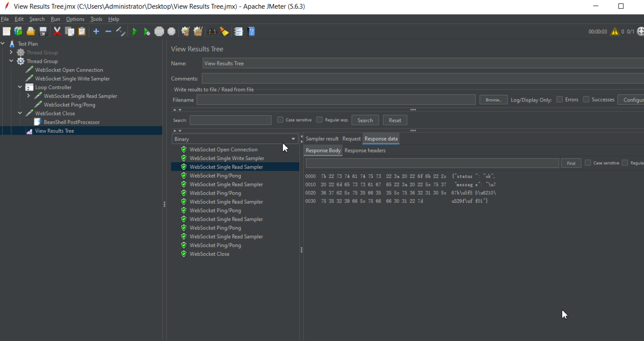Open log viewer via warning triangle icon
This screenshot has height=341, width=644.
click(615, 31)
